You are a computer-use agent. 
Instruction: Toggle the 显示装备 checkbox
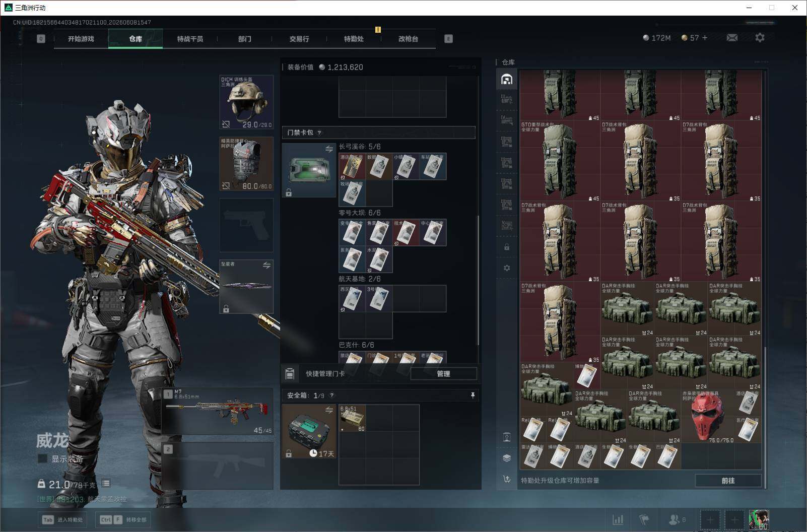coord(43,458)
